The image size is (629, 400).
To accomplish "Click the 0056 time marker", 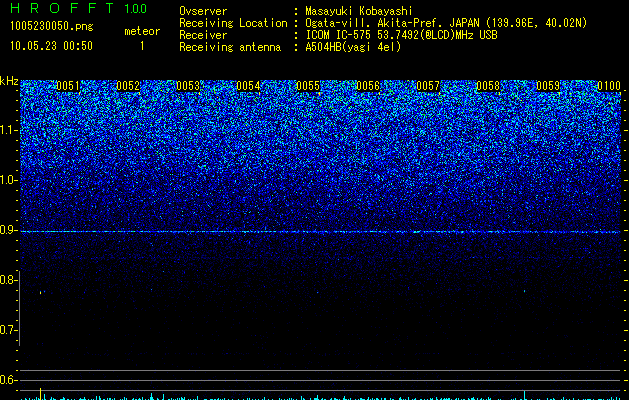I will [x=368, y=86].
